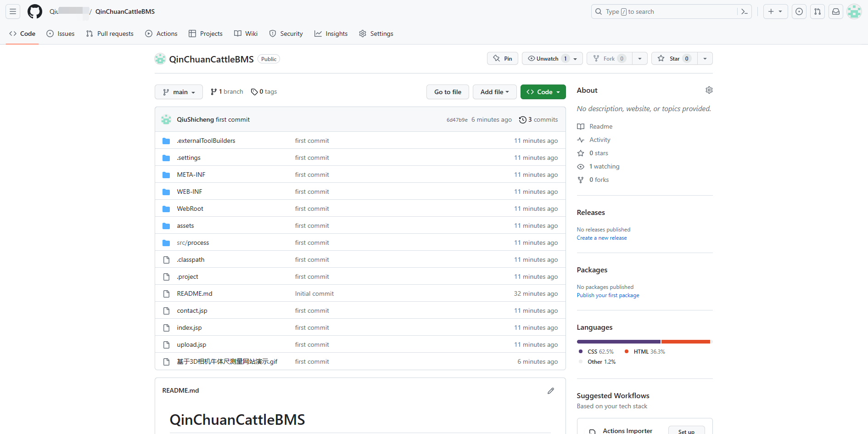The image size is (868, 434).
Task: Open the contact.jsp file
Action: pos(192,311)
